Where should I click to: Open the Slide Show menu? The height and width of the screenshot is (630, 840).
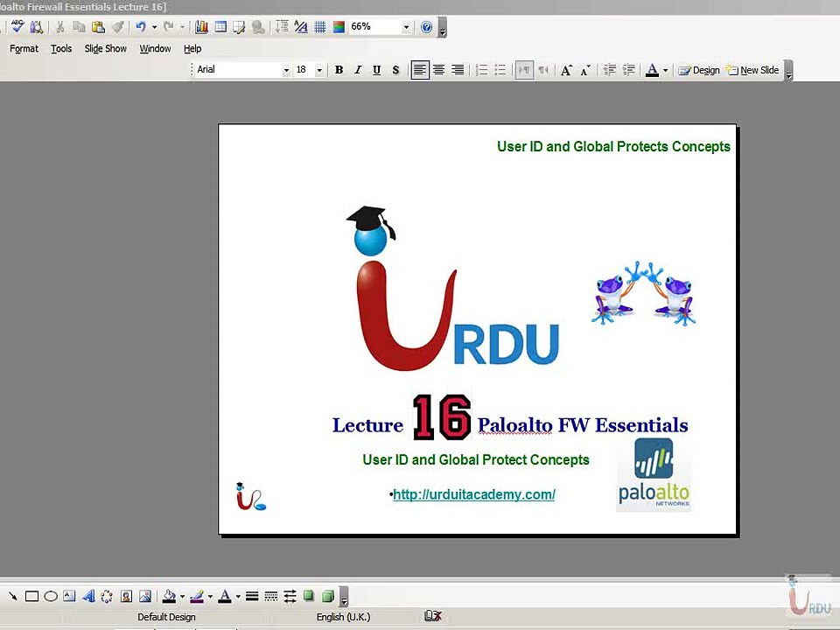[106, 49]
